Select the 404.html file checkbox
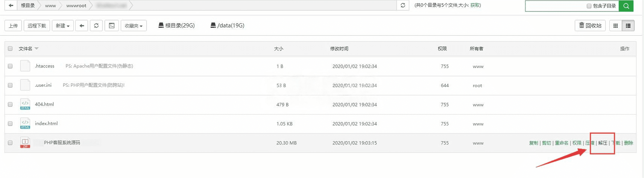This screenshot has width=644, height=178. (x=10, y=104)
